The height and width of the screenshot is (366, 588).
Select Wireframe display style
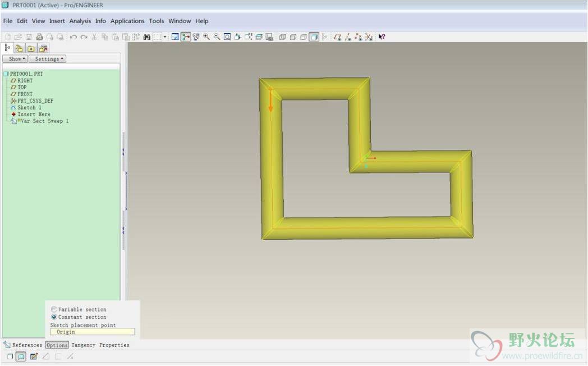(x=282, y=36)
